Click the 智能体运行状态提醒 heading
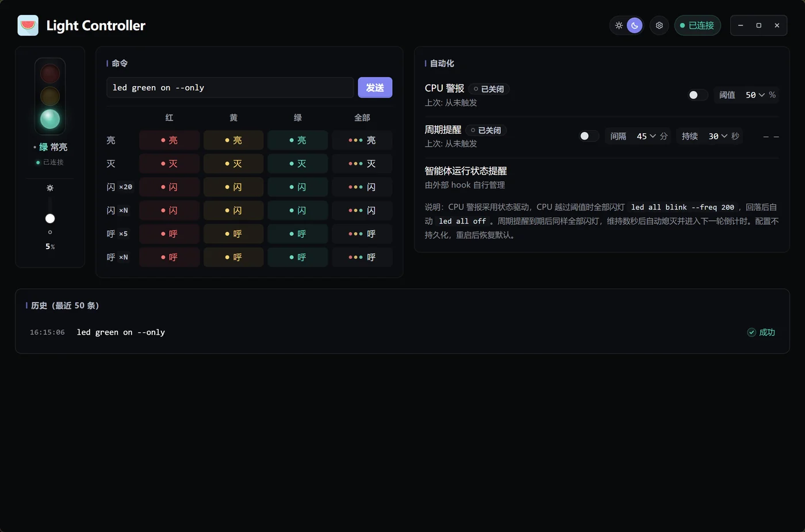This screenshot has width=805, height=532. pyautogui.click(x=466, y=171)
